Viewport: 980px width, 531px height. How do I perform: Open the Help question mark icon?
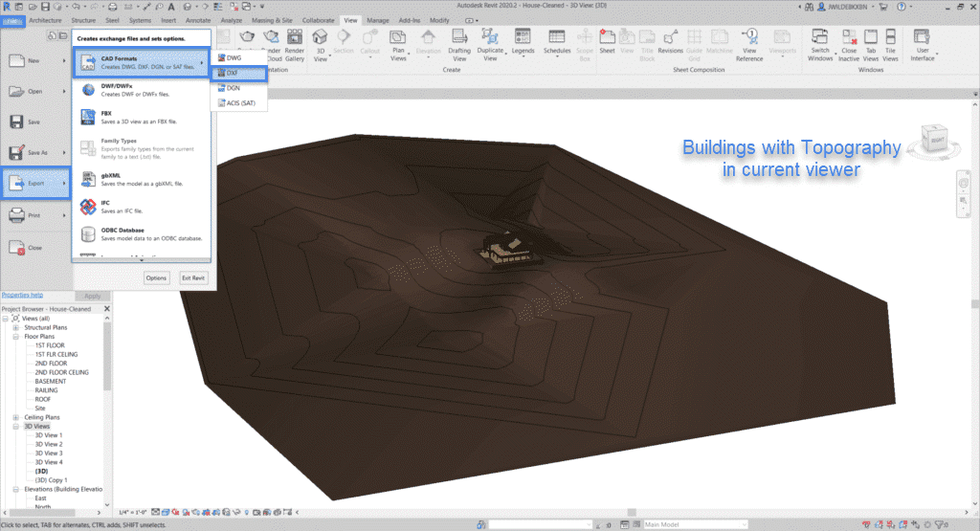(902, 7)
